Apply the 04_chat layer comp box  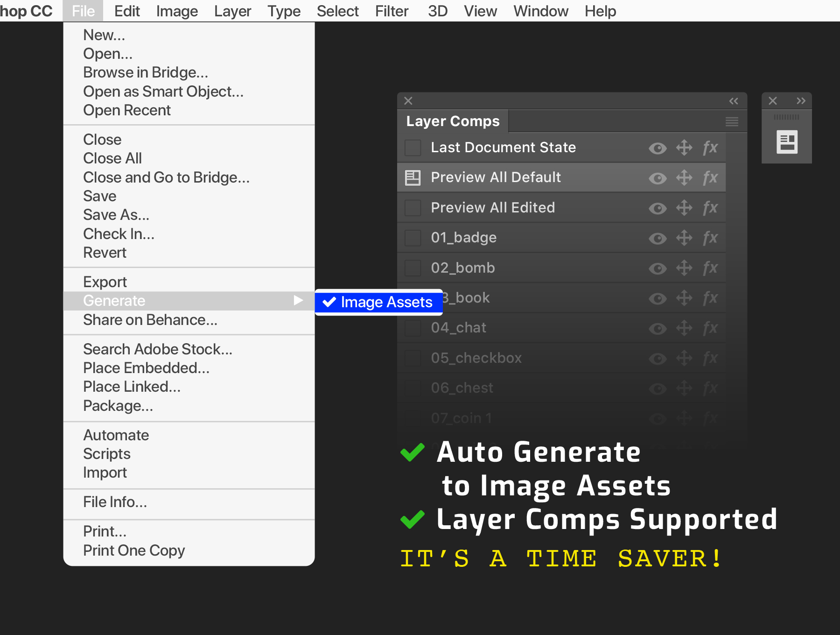[413, 328]
